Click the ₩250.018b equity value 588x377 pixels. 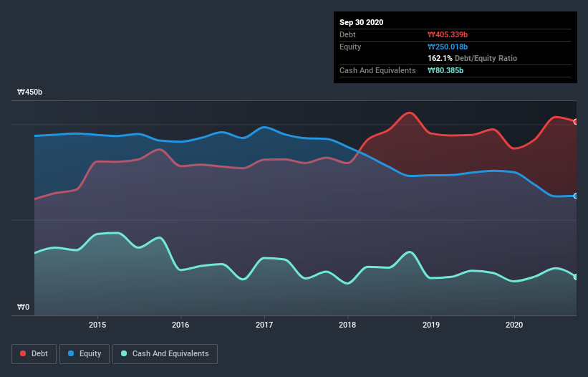pos(448,47)
